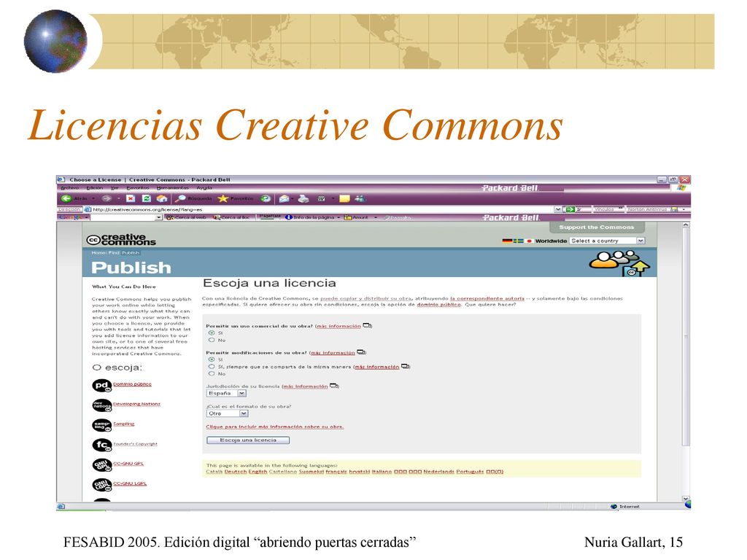This screenshot has height=560, width=747.
Task: Select 'Sí' for allowing modifications
Action: coord(212,359)
